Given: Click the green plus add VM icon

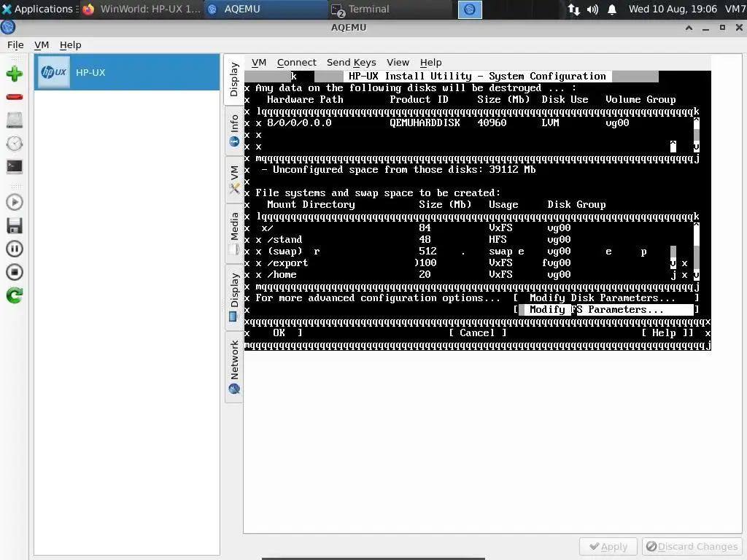Looking at the screenshot, I should [15, 74].
